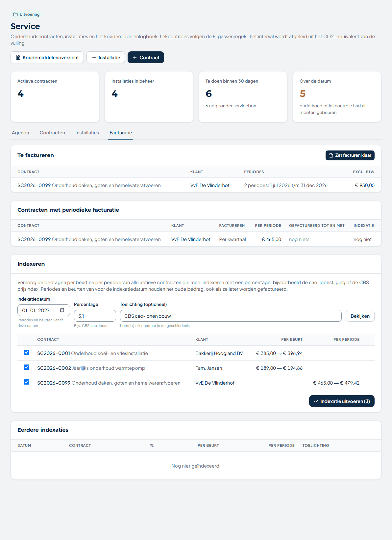Open the Actieve contracten card
This screenshot has width=392, height=540.
click(x=55, y=97)
